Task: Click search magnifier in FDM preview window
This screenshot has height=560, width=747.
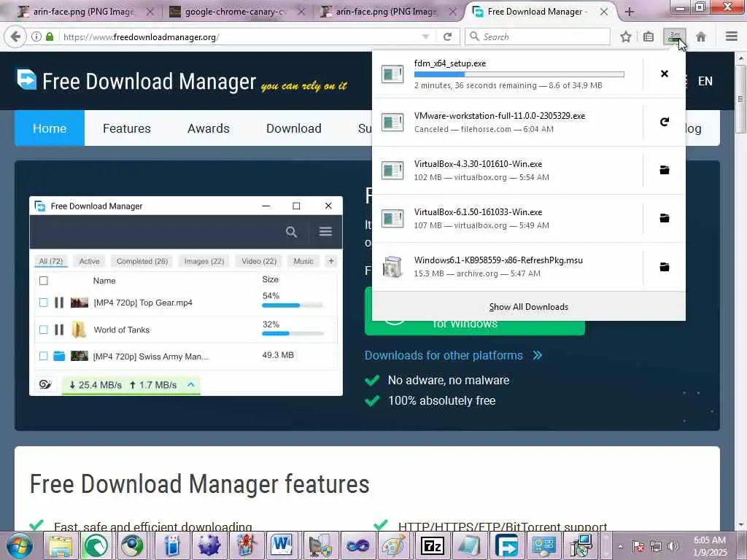Action: (x=291, y=232)
